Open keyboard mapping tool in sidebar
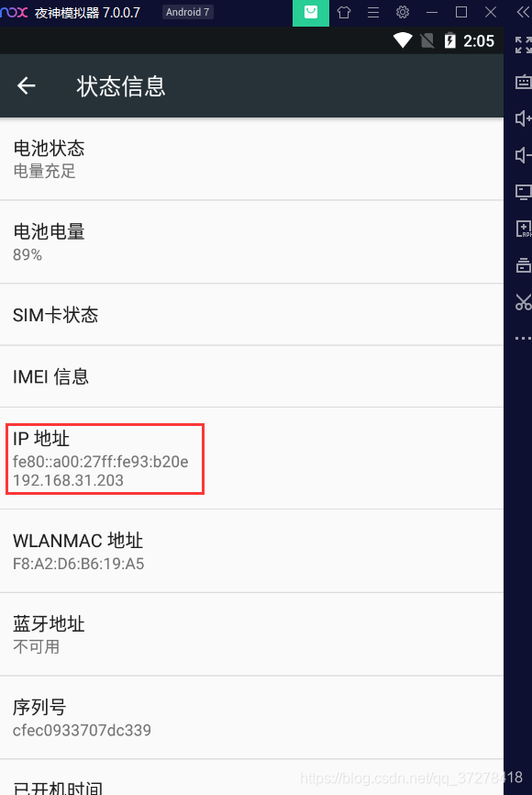This screenshot has width=532, height=795. pyautogui.click(x=524, y=82)
